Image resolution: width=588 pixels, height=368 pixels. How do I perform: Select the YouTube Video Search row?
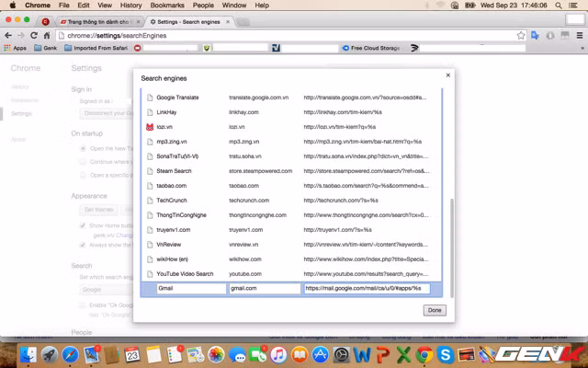pyautogui.click(x=184, y=273)
